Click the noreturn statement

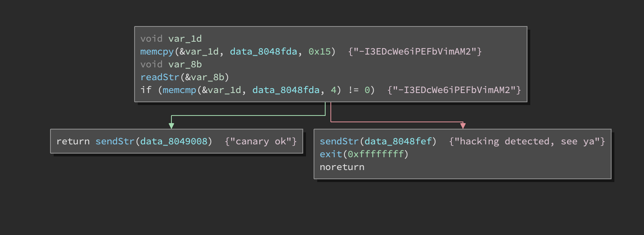[x=342, y=167]
